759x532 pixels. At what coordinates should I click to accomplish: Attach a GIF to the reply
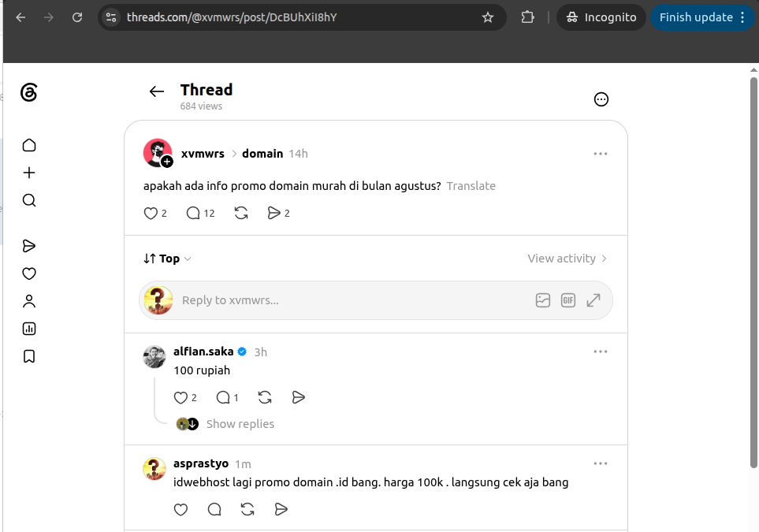[x=567, y=300]
